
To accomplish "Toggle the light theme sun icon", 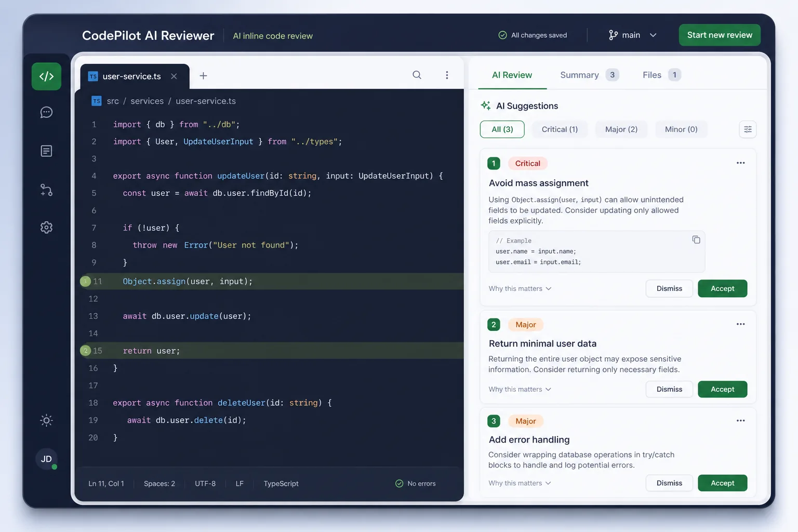I will [x=46, y=420].
